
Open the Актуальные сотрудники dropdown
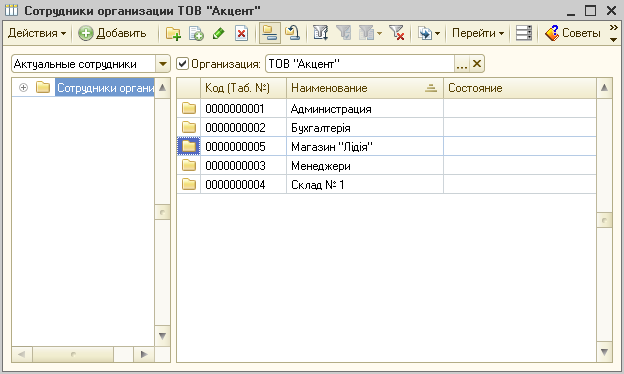pyautogui.click(x=163, y=64)
